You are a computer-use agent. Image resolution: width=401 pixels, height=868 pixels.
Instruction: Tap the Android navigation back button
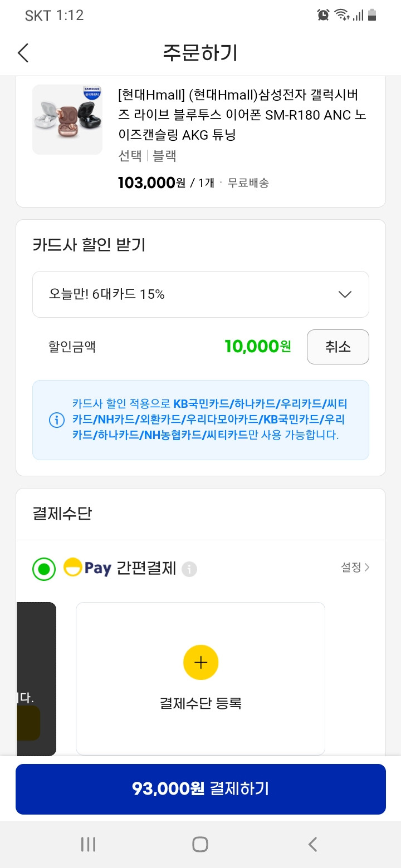tap(312, 844)
